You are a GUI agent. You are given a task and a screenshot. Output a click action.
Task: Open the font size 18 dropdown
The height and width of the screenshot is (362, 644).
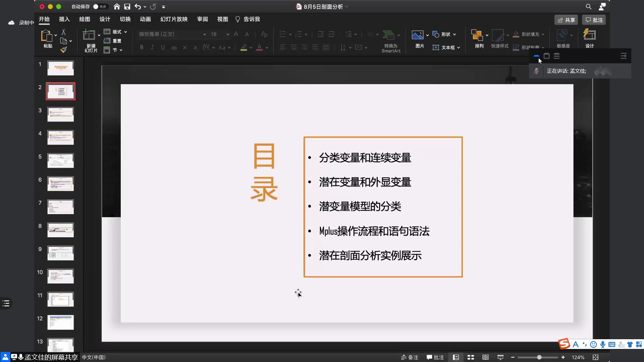[227, 34]
